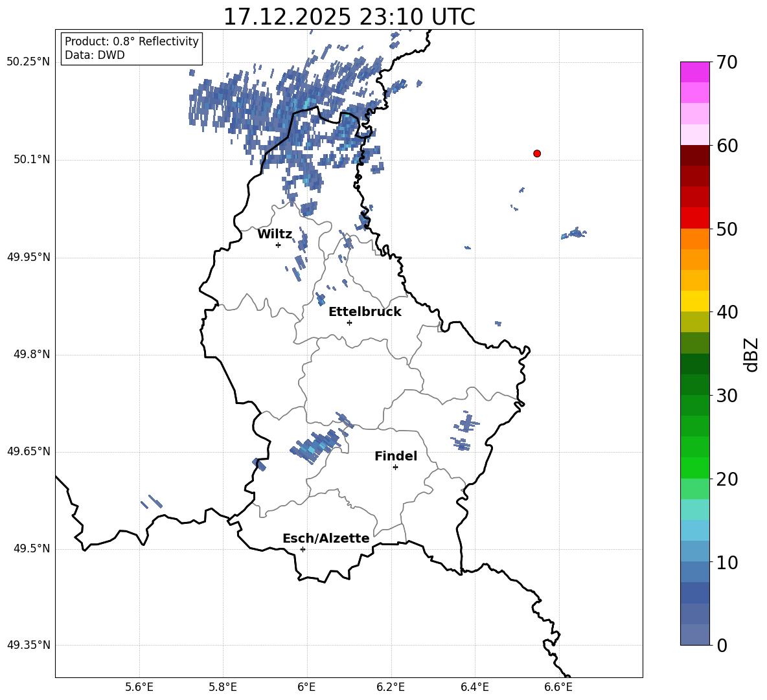
Task: Click the Wiltz city label
Action: pos(275,234)
